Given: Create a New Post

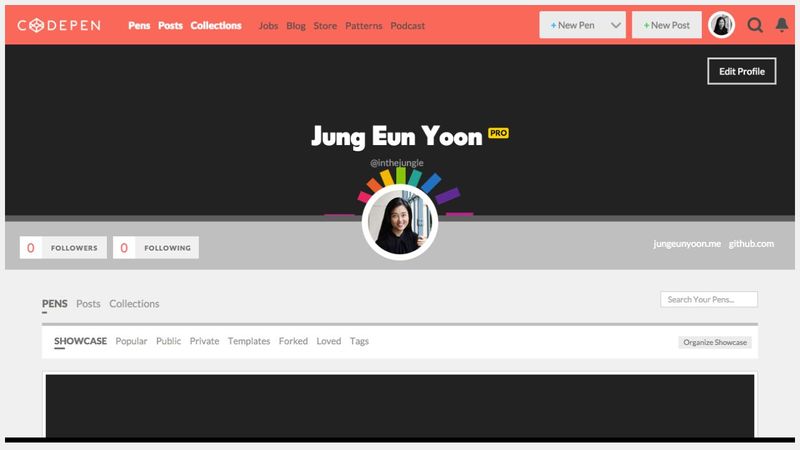Looking at the screenshot, I should click(666, 25).
